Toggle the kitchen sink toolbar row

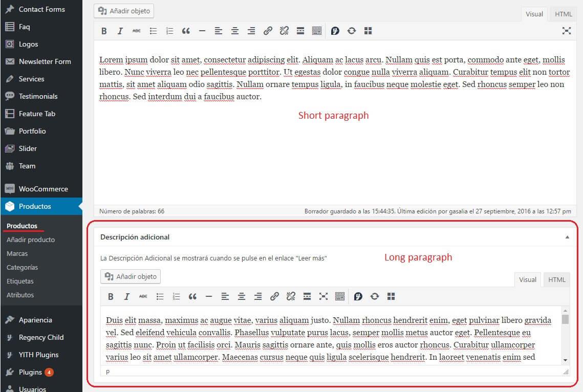coord(317,31)
